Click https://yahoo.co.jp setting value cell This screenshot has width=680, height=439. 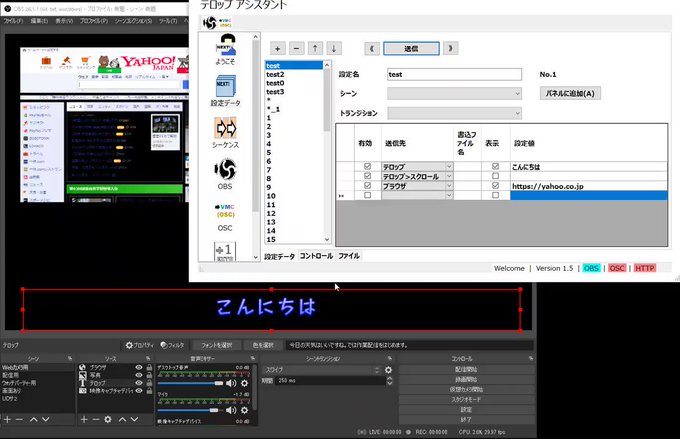[588, 186]
